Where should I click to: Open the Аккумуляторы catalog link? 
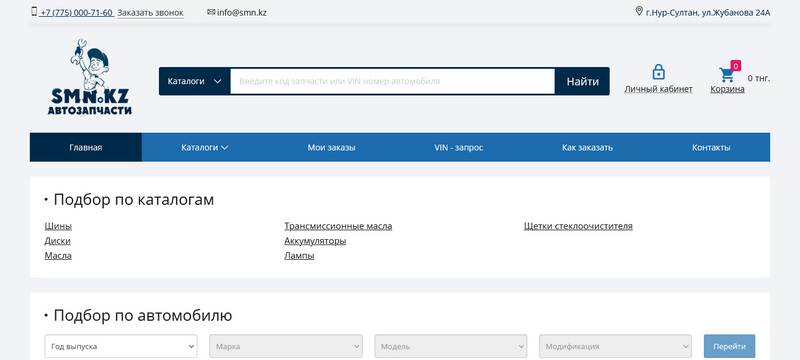[x=315, y=241]
